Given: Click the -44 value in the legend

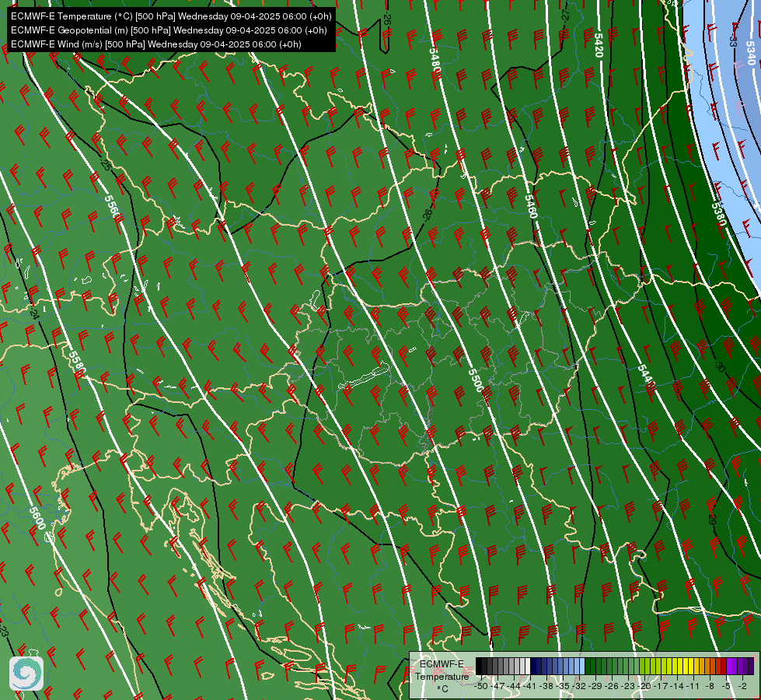Looking at the screenshot, I should 514,686.
